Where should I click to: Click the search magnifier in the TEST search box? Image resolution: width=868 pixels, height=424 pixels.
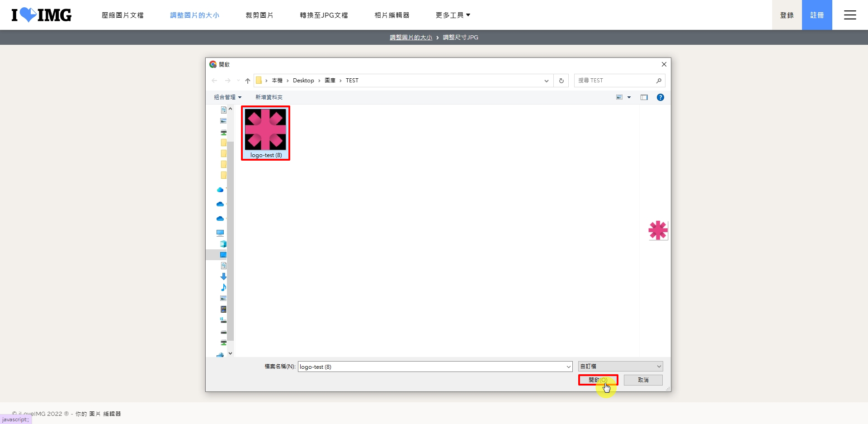tap(659, 81)
